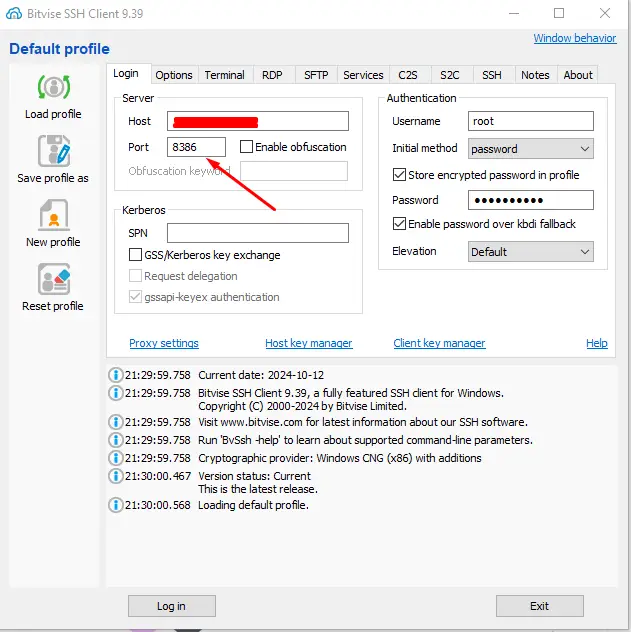Screen dimensions: 631x632
Task: Click the 'Default profile' heading
Action: click(x=59, y=49)
